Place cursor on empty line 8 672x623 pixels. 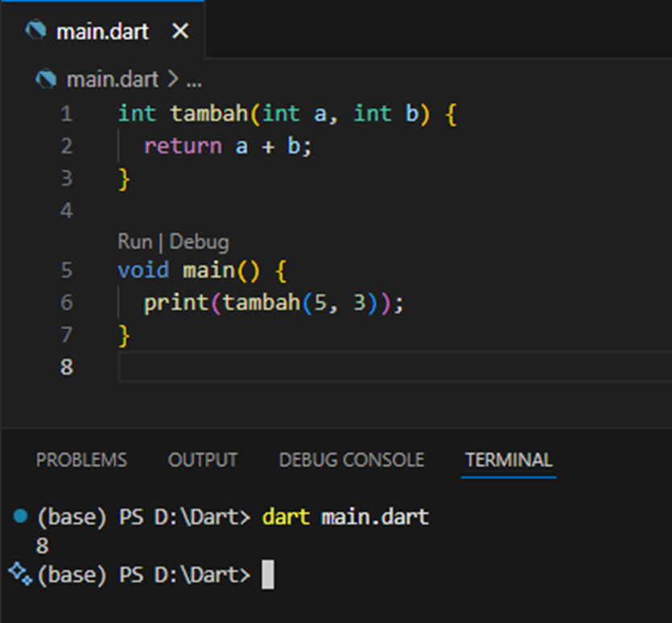click(x=322, y=367)
